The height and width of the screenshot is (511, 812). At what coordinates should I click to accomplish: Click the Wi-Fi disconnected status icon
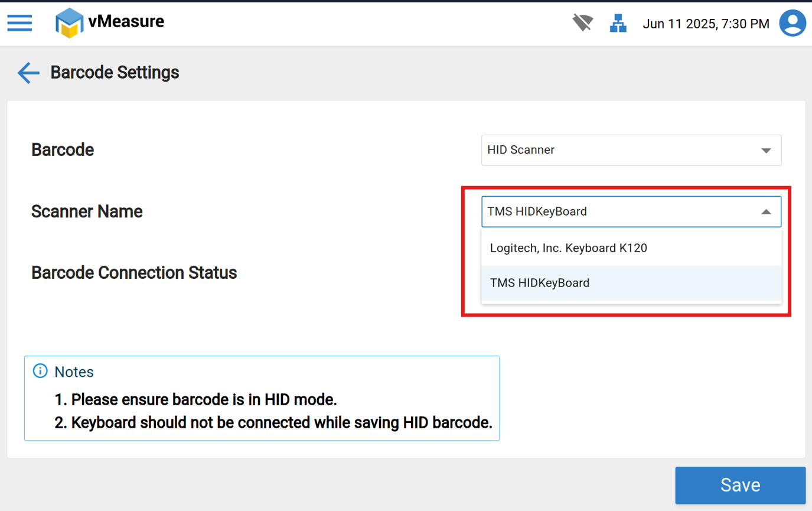point(582,24)
